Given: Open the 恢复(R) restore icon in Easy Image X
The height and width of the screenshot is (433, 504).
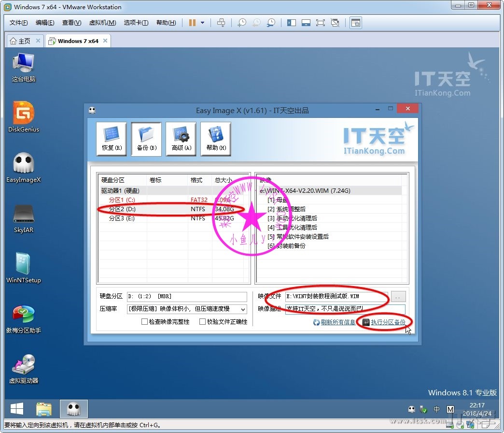Looking at the screenshot, I should 112,138.
